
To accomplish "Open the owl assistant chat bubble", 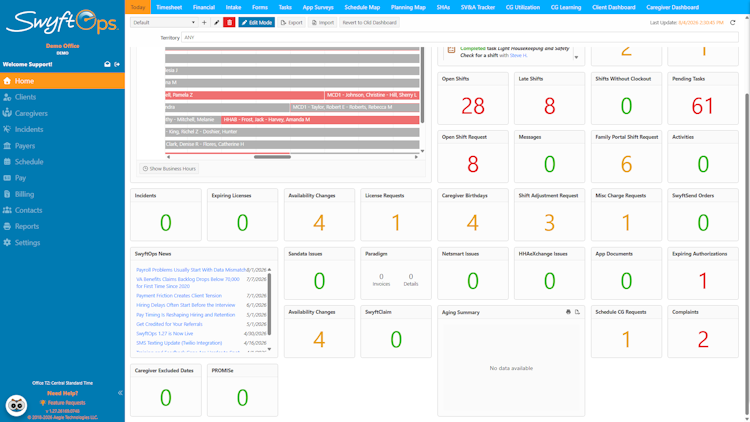I will (16, 406).
